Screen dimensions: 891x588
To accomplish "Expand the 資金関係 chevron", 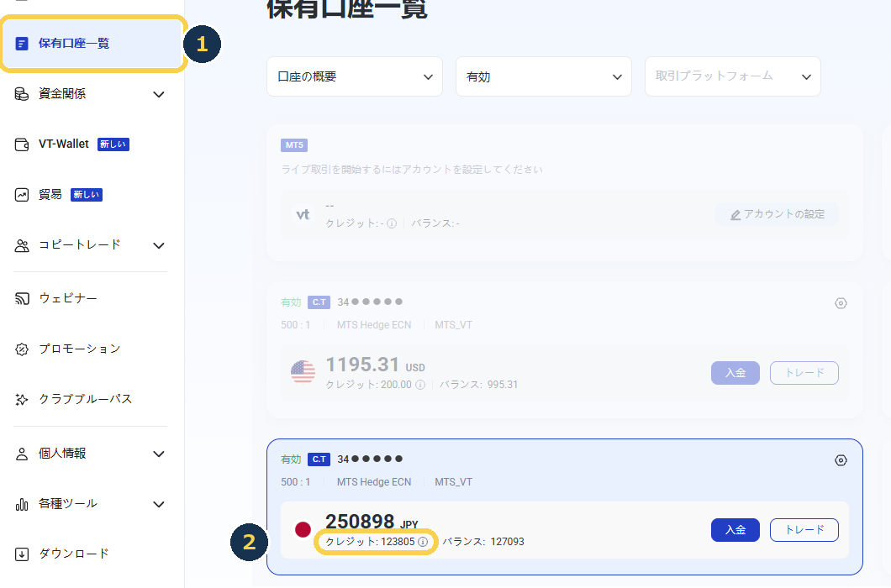I will coord(159,94).
